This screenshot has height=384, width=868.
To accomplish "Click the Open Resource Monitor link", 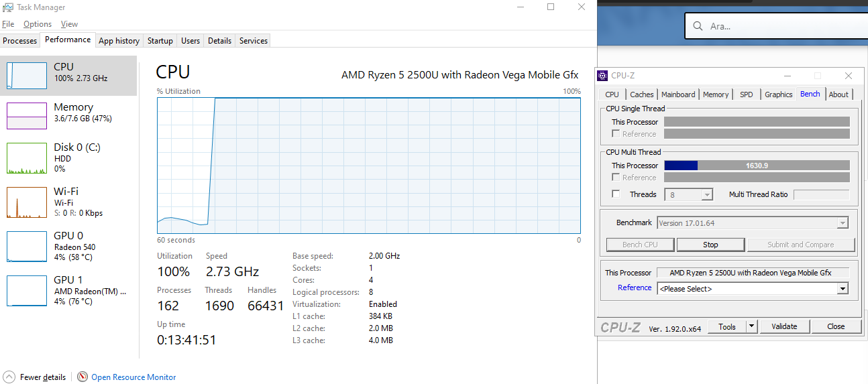I will 133,377.
